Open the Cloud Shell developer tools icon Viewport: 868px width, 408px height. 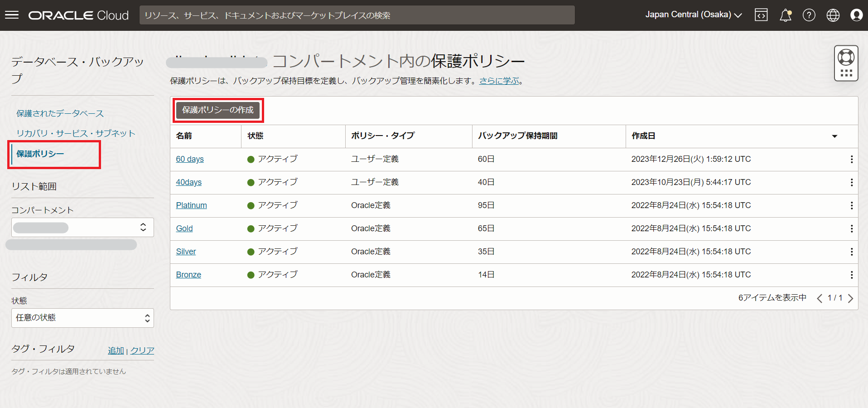[x=761, y=15]
